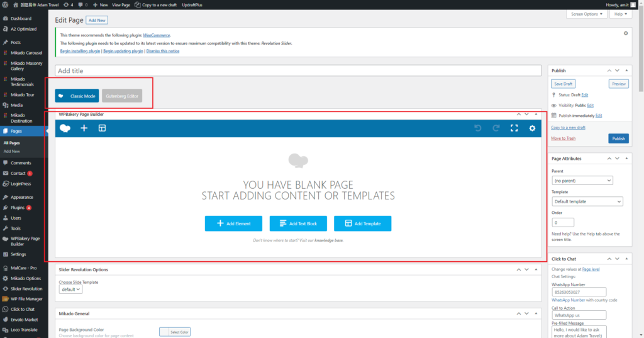The width and height of the screenshot is (644, 338).
Task: Collapse the Page Attributes panel with its triangle toggle
Action: [x=626, y=159]
